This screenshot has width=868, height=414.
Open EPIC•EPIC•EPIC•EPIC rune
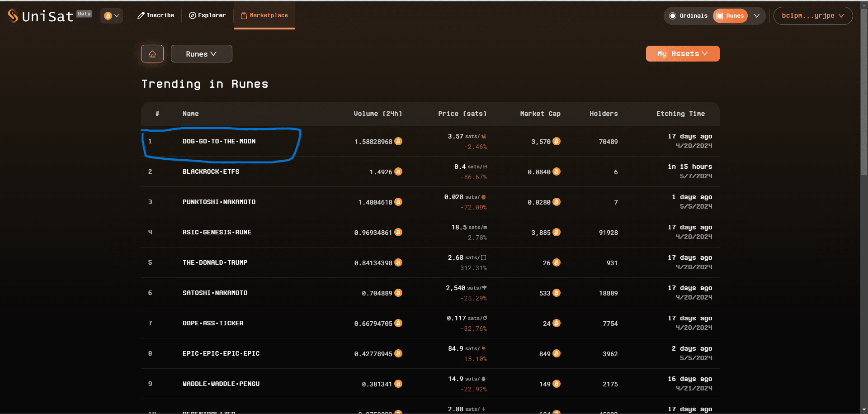point(221,353)
